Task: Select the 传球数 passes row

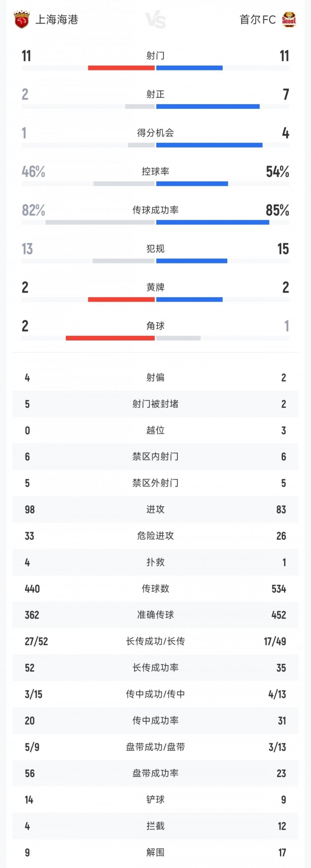Action: tap(155, 588)
